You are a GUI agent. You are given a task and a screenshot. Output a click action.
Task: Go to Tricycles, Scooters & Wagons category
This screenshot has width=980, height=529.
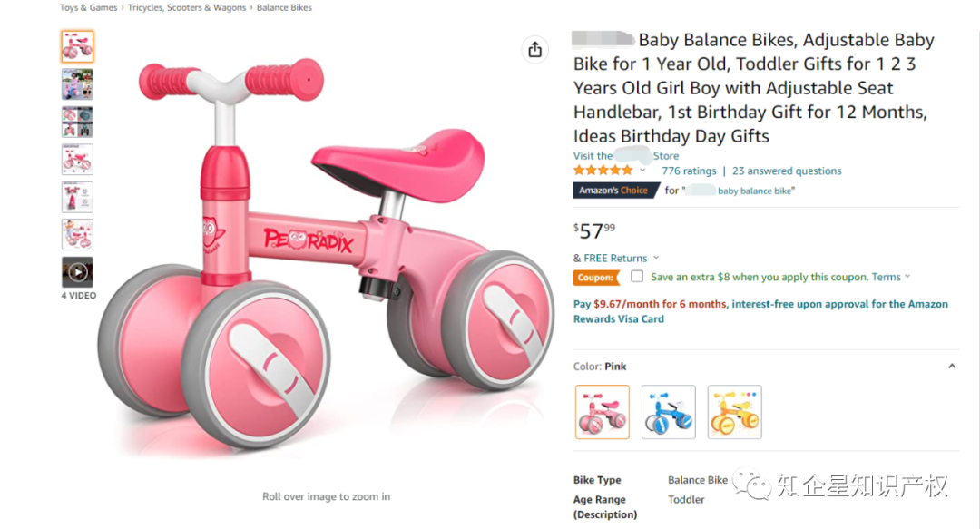(x=187, y=7)
